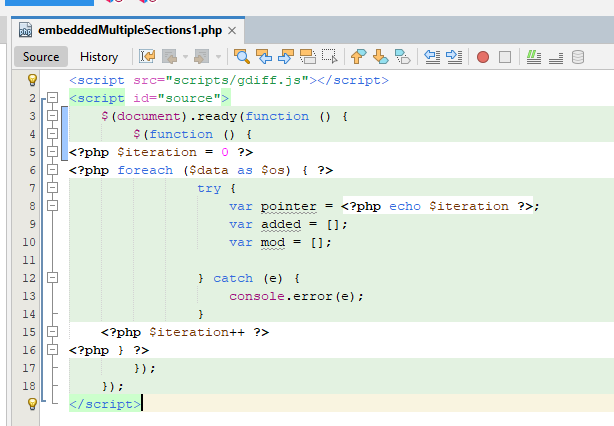This screenshot has height=426, width=614.
Task: Click the PHP file icon on the tab
Action: (25, 30)
